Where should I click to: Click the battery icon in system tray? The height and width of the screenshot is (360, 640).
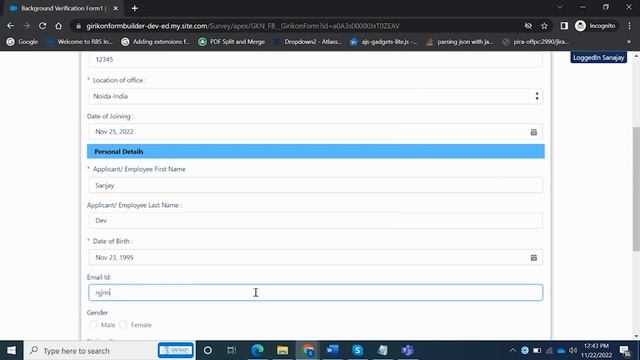[x=537, y=350]
